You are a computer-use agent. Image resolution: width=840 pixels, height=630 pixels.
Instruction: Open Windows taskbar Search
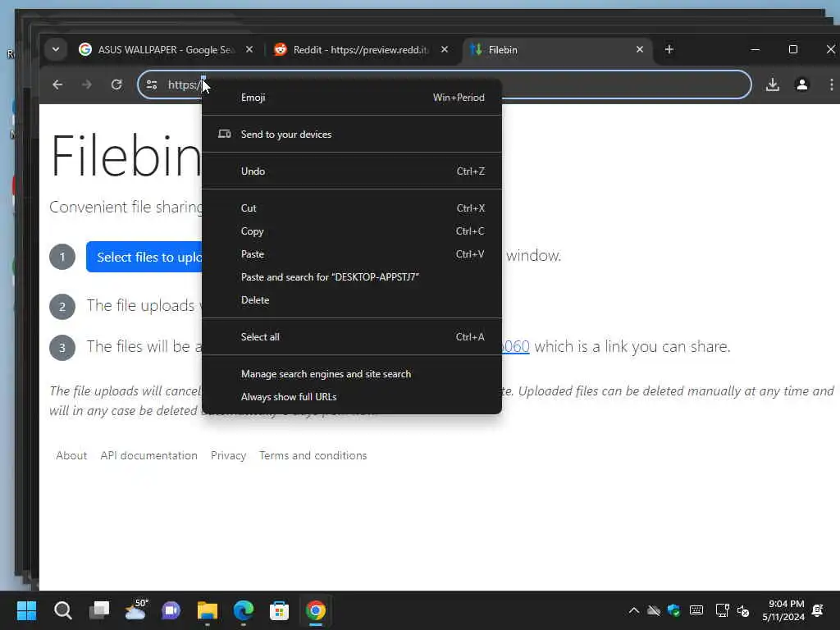coord(62,610)
